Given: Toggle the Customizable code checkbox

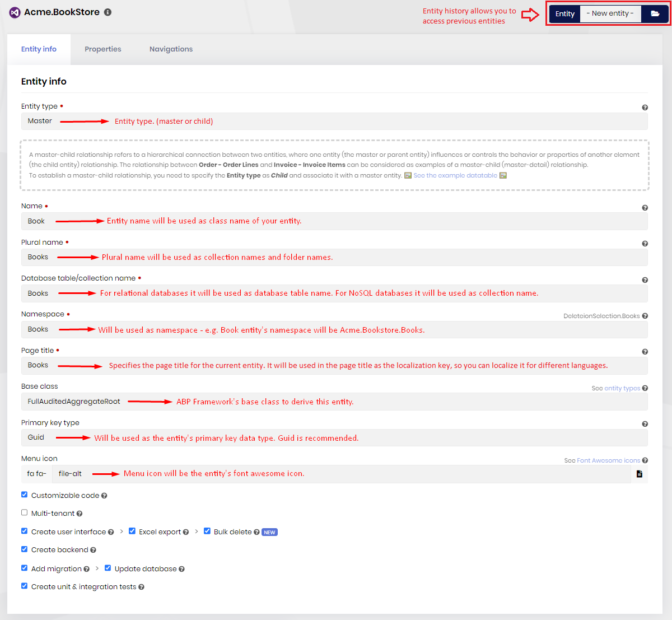Looking at the screenshot, I should tap(24, 495).
